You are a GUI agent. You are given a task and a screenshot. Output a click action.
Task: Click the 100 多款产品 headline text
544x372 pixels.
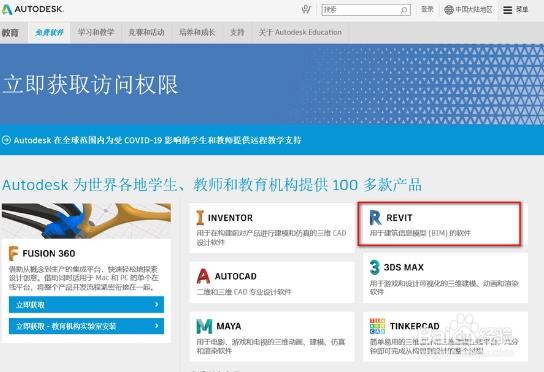377,185
